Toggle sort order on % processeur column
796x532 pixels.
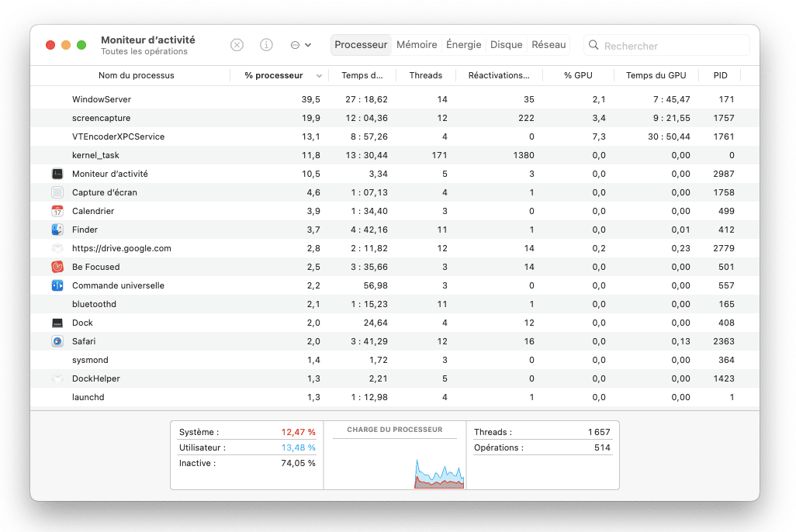click(x=279, y=75)
